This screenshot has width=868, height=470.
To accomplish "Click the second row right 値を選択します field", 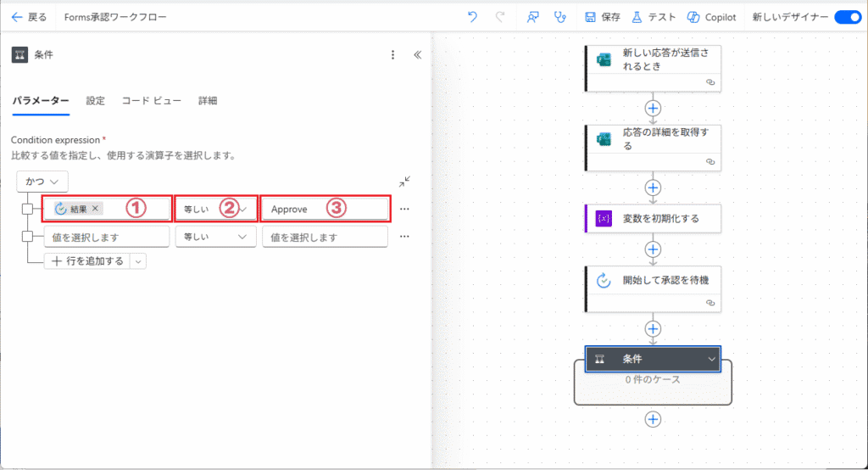I will (325, 238).
